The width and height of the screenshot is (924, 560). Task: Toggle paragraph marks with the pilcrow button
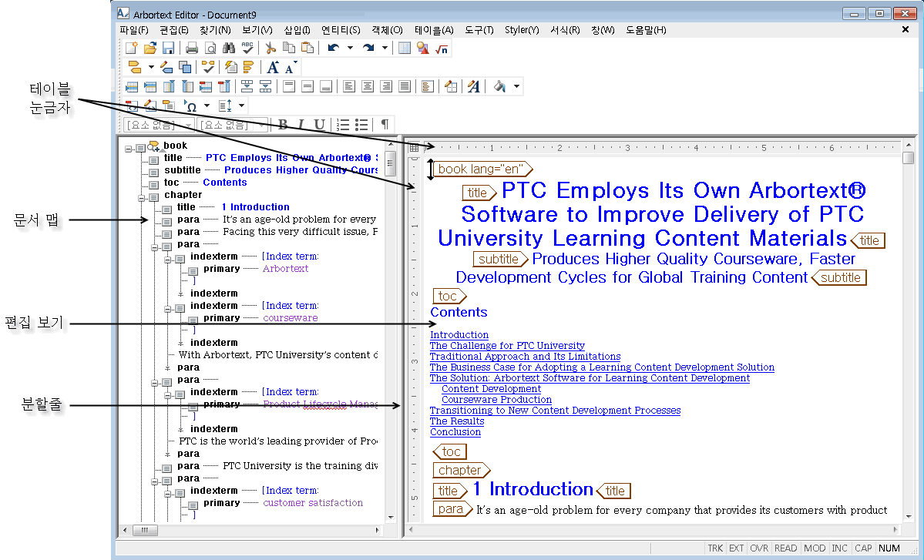pyautogui.click(x=385, y=124)
